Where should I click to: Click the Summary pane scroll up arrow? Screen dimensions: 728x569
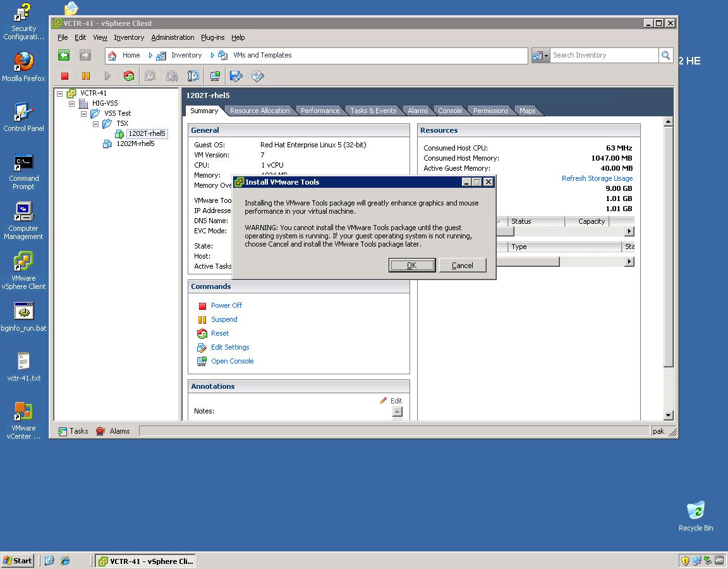click(x=668, y=121)
